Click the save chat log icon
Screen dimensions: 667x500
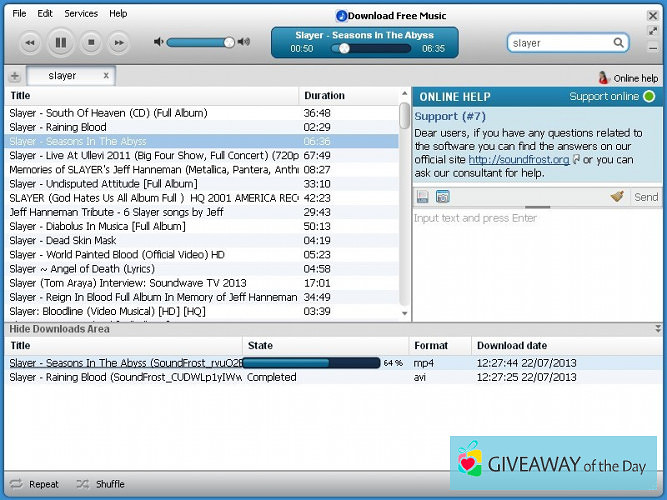[423, 197]
